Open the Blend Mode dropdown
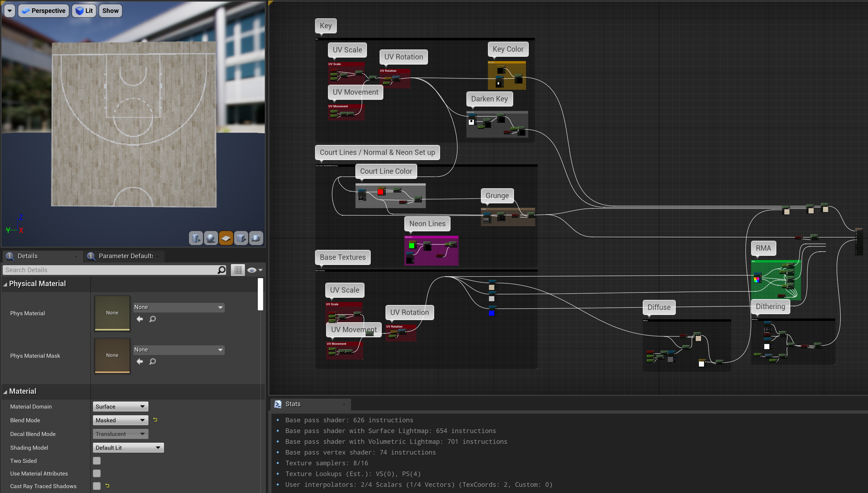Screen dimensions: 868x493 point(120,420)
